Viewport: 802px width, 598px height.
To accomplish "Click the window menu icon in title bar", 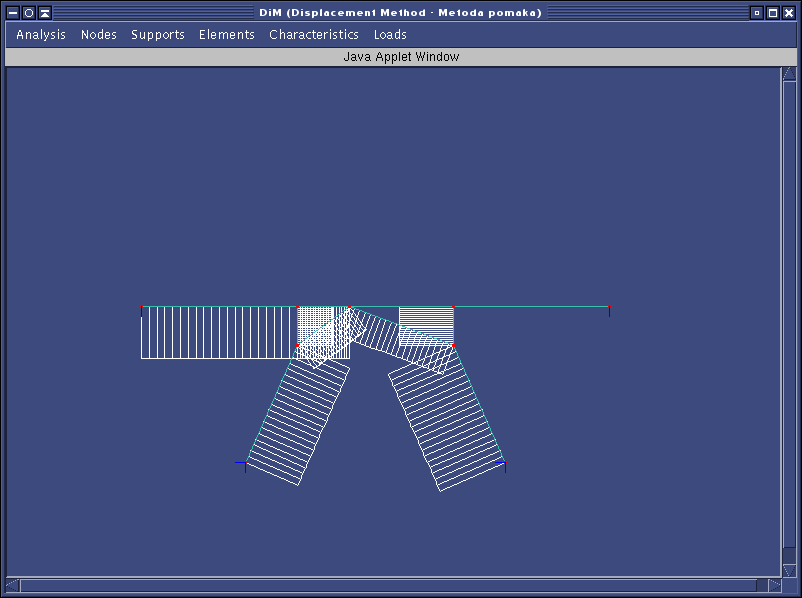I will click(13, 13).
